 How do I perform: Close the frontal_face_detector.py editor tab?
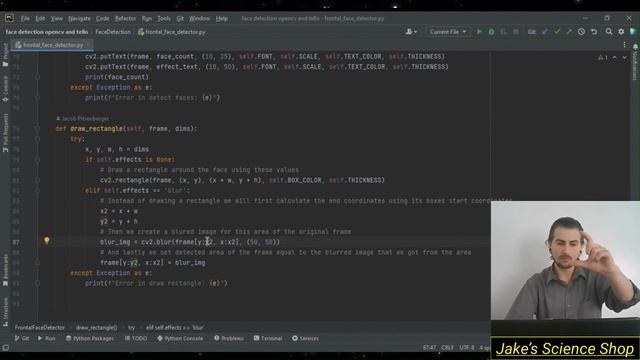click(x=89, y=45)
